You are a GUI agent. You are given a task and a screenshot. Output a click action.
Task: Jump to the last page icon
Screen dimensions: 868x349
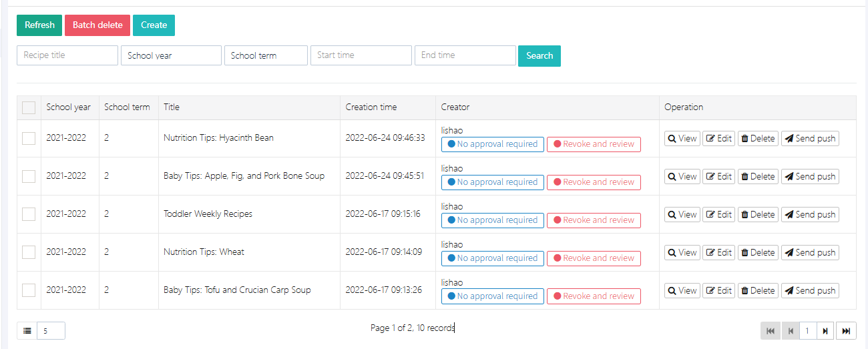point(847,331)
